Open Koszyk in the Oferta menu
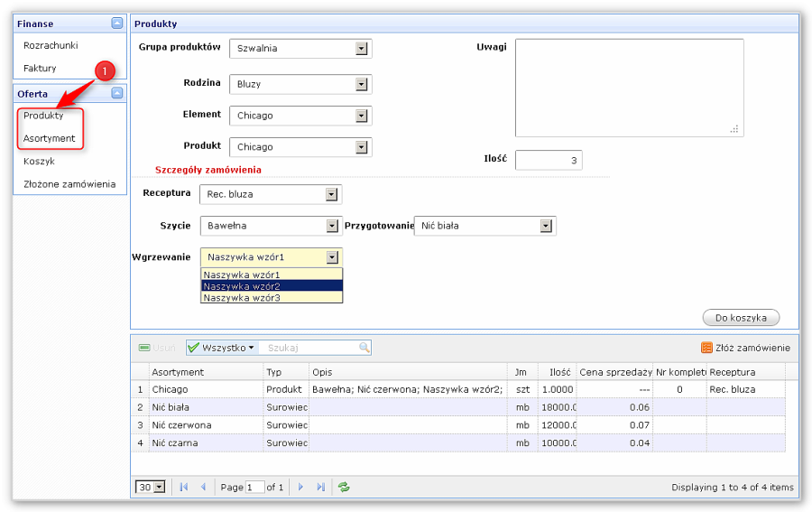The image size is (812, 512). [40, 162]
